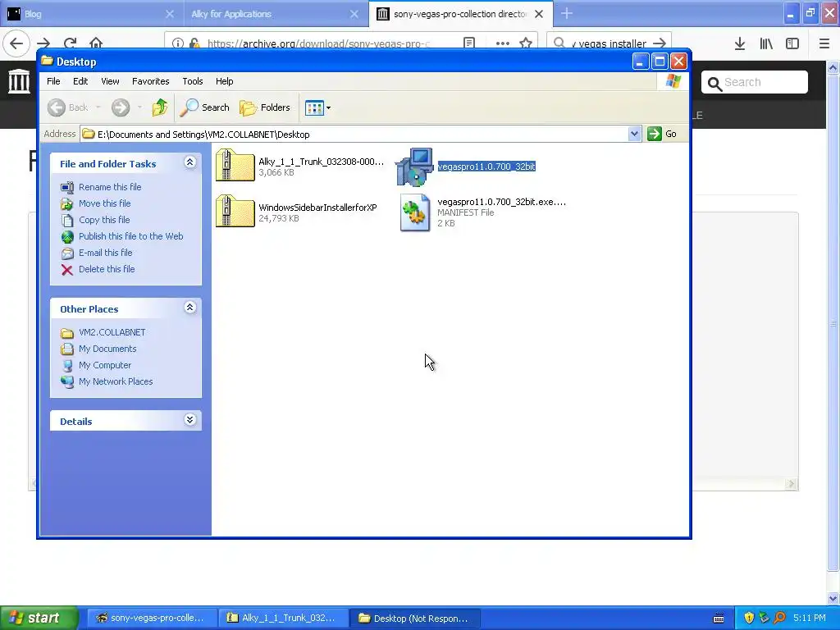840x630 pixels.
Task: Select the vegaspro11.0.700_32bit installer icon
Action: [414, 167]
